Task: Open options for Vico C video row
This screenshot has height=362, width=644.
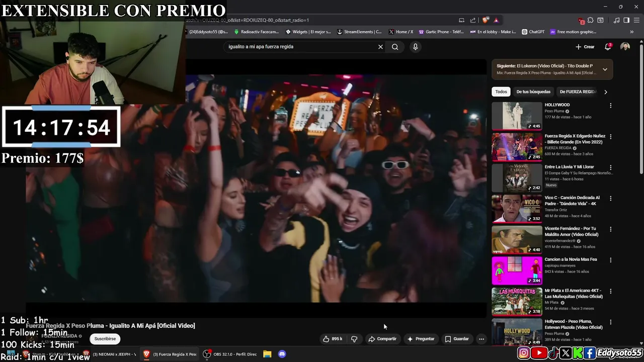Action: click(x=610, y=198)
